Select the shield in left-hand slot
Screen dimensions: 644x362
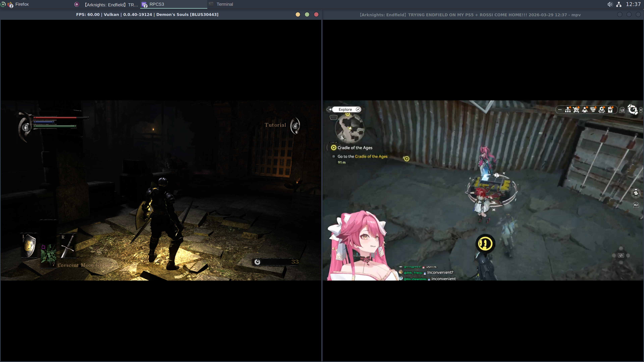tap(29, 245)
